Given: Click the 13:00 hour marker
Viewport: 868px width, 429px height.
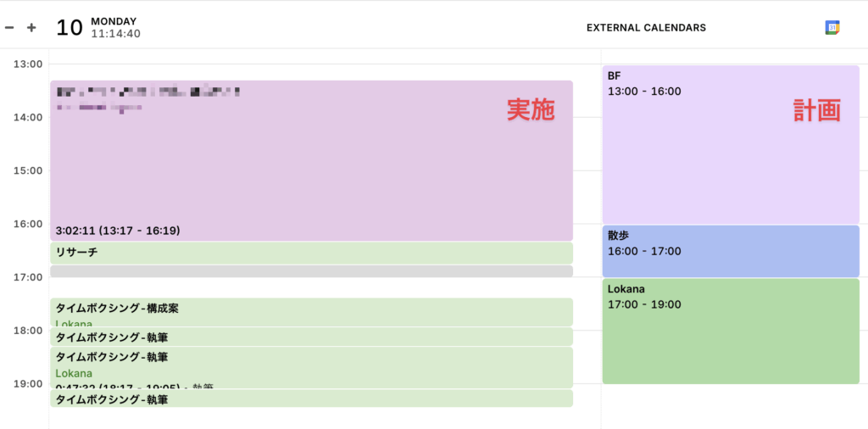Looking at the screenshot, I should (x=29, y=64).
